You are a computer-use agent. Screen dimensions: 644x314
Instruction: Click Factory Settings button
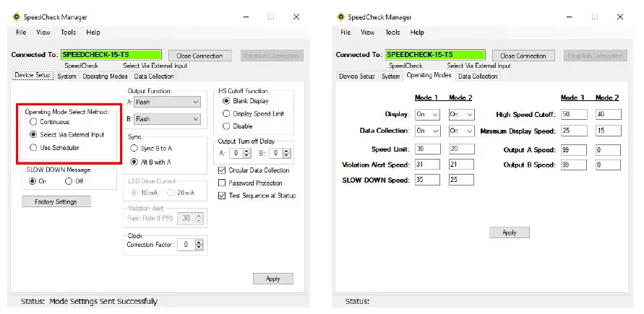click(x=56, y=201)
